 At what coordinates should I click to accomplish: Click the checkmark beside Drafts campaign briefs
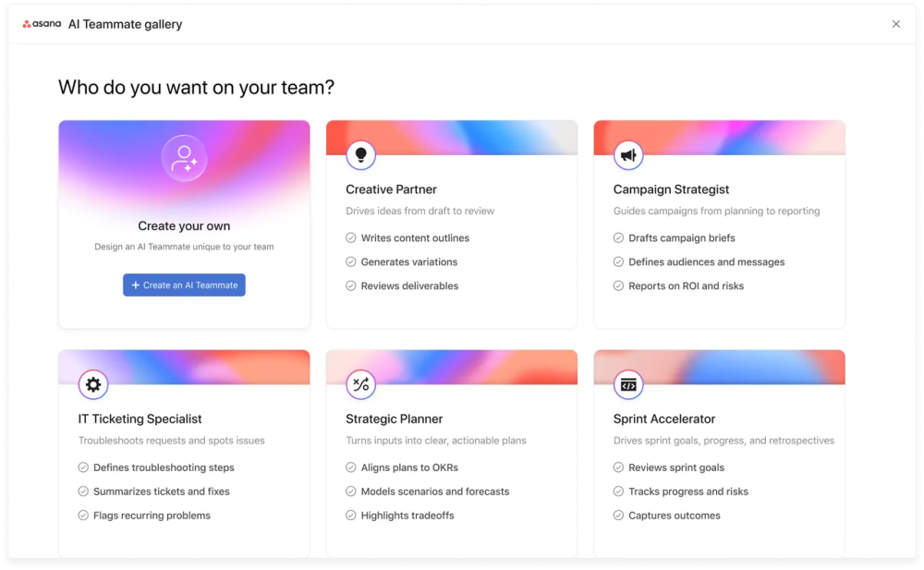pos(618,237)
